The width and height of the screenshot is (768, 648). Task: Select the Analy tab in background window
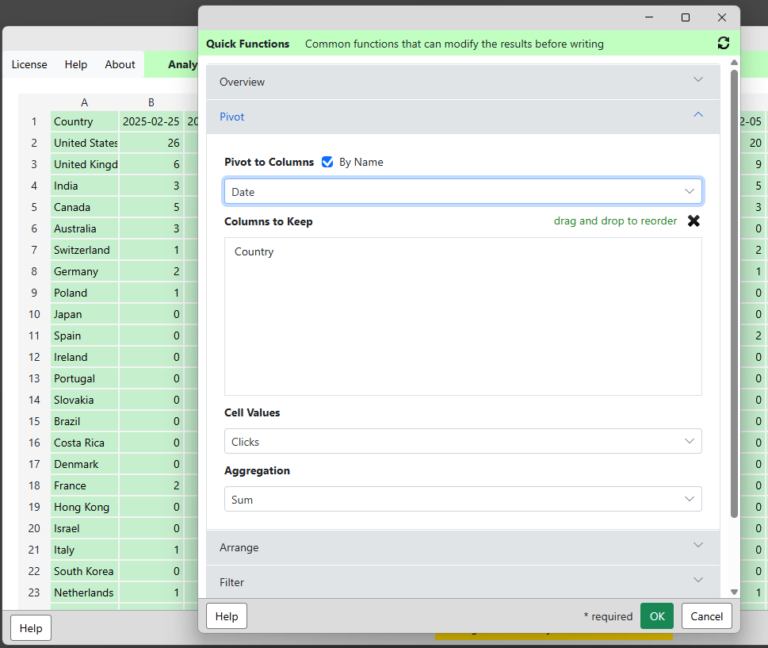click(182, 65)
